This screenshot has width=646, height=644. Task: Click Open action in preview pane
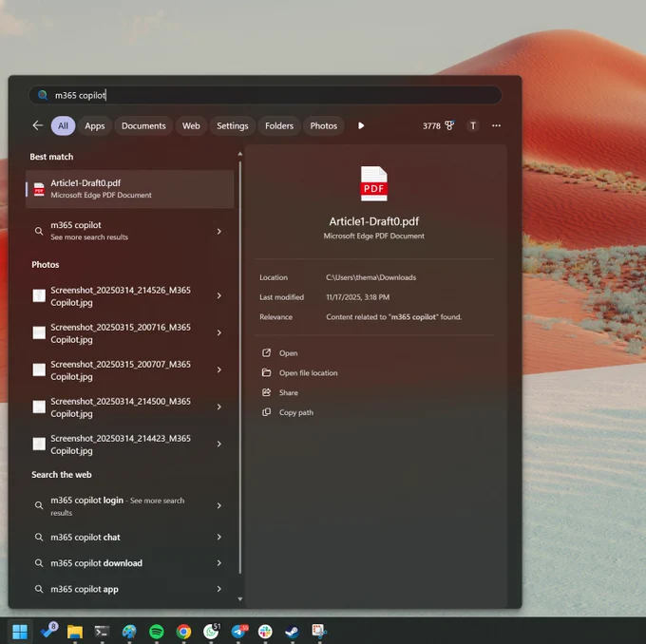click(x=280, y=353)
